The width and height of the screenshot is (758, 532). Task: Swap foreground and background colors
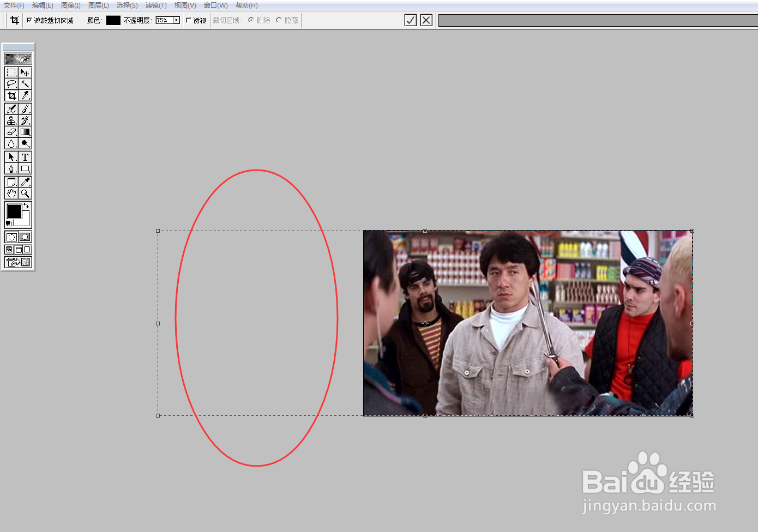pyautogui.click(x=26, y=205)
